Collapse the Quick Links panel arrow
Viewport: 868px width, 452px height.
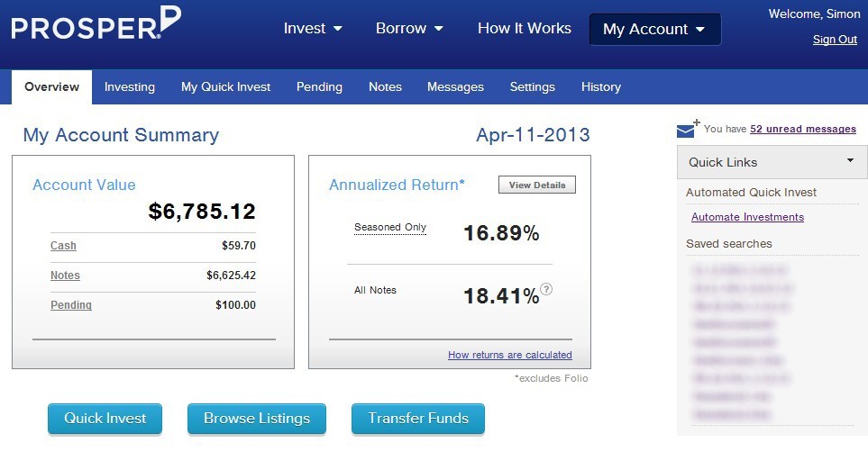[x=850, y=160]
